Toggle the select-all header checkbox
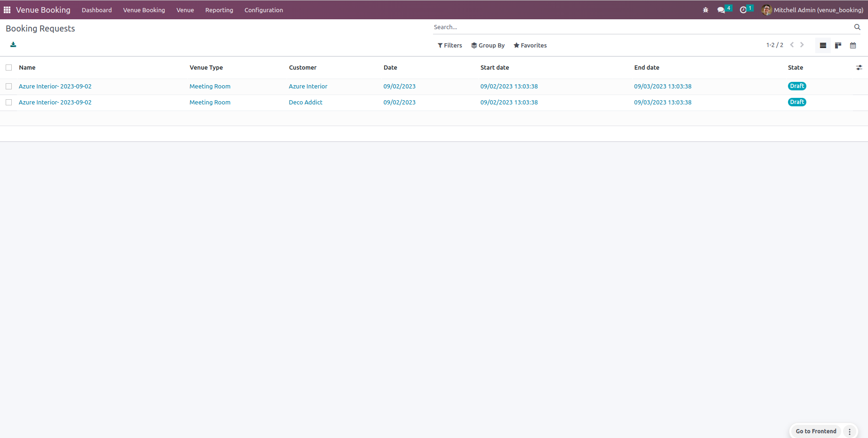Image resolution: width=868 pixels, height=438 pixels. click(x=9, y=68)
